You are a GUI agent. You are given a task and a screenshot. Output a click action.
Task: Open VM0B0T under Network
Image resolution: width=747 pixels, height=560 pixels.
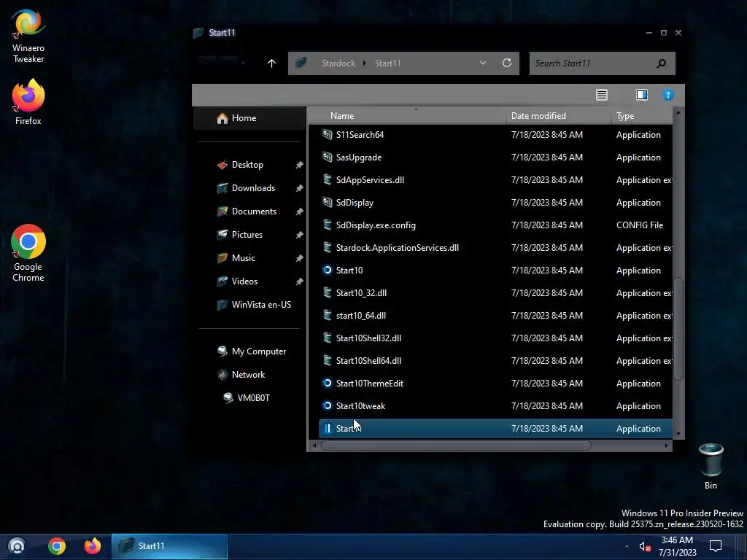pyautogui.click(x=253, y=398)
